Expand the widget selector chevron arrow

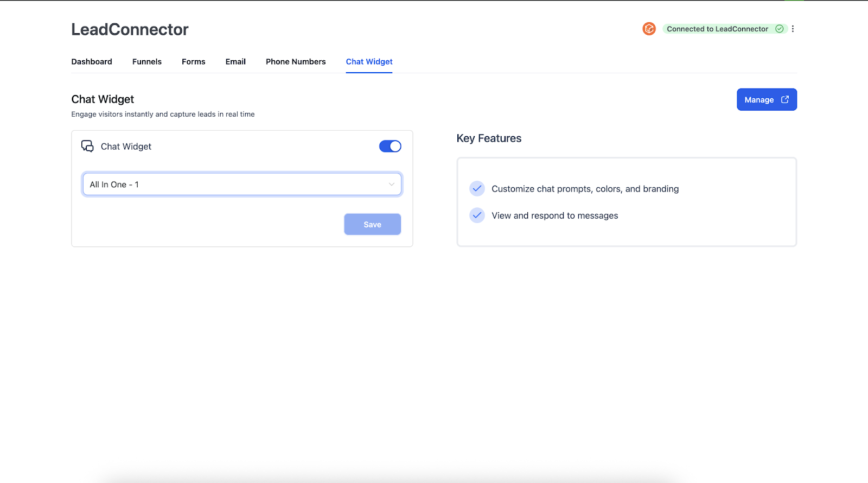click(391, 185)
